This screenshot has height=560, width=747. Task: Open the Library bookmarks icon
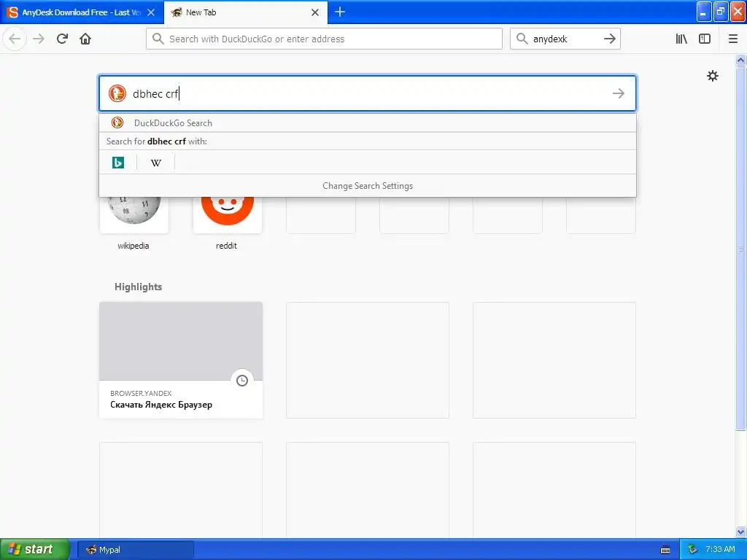(681, 39)
